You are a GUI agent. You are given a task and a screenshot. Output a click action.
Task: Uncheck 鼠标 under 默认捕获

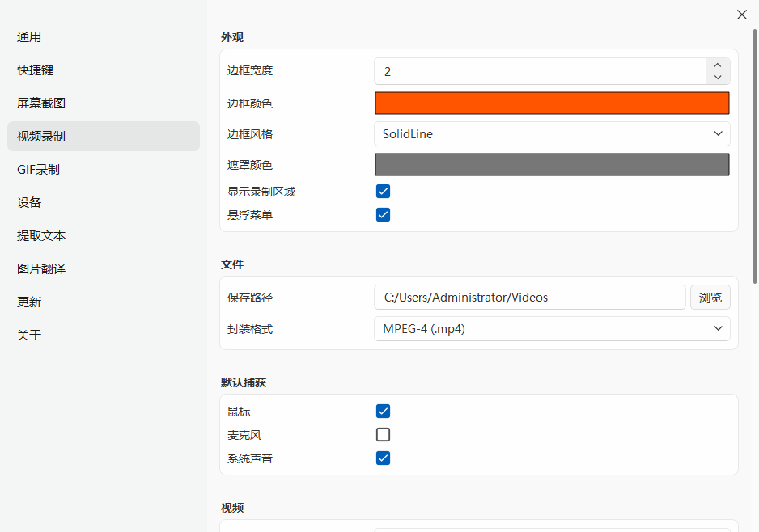[383, 411]
